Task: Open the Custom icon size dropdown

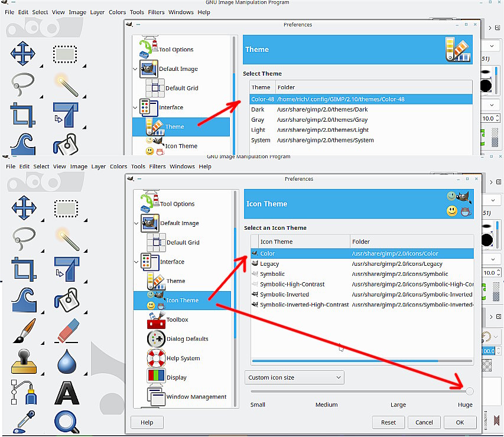Action: point(294,377)
